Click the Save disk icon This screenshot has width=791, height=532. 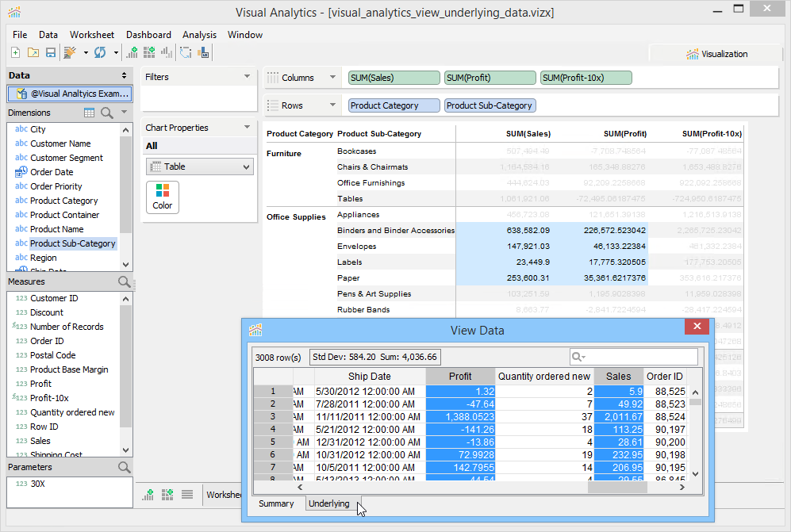click(50, 53)
